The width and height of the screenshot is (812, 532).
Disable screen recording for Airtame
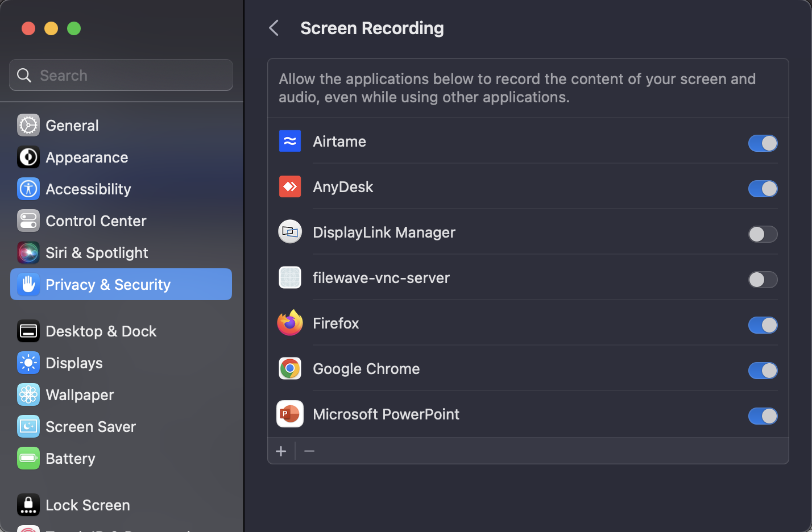(x=763, y=143)
